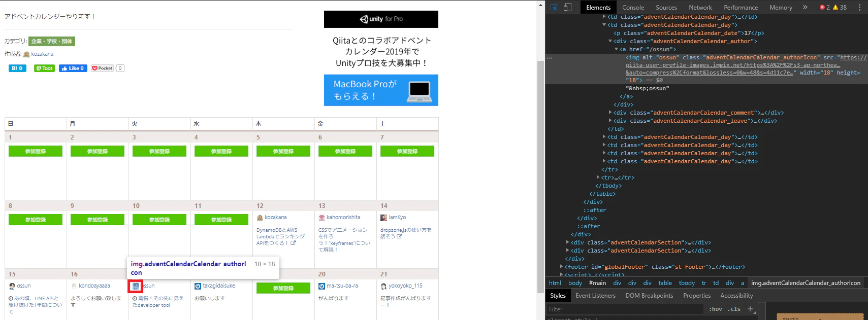Click kozakana's avatar next to 作成者
Viewport: 868px width, 320px height.
coord(26,54)
